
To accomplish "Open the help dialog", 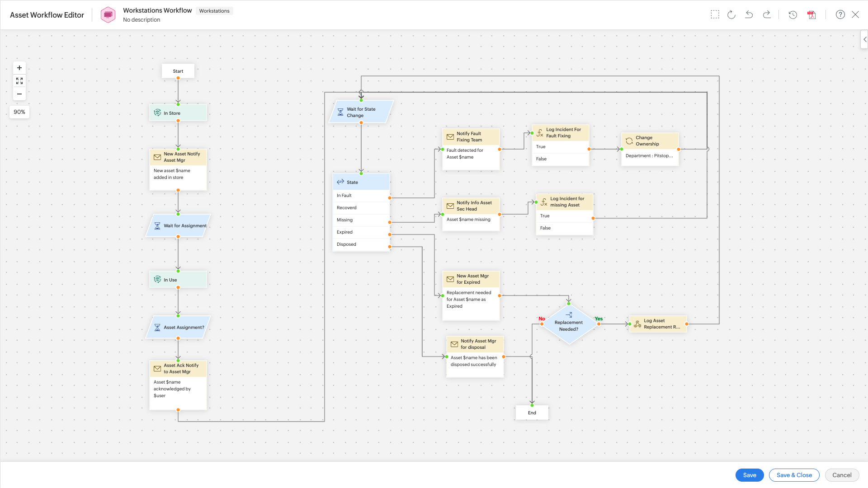I will [840, 14].
